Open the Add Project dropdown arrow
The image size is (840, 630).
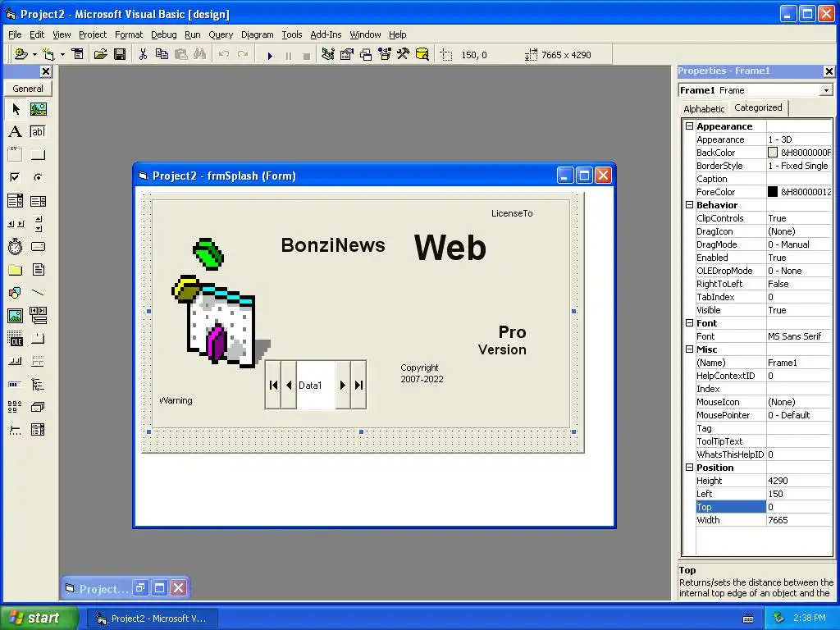(x=34, y=55)
